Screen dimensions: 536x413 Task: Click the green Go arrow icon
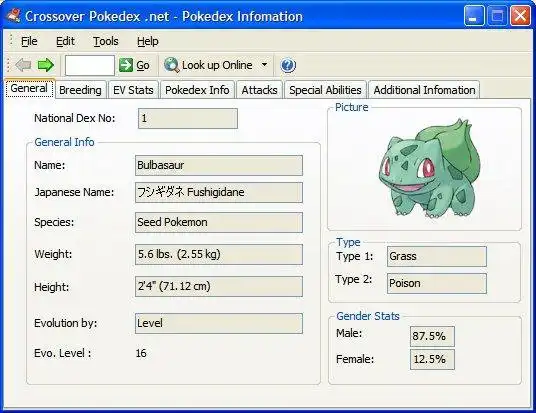click(126, 65)
